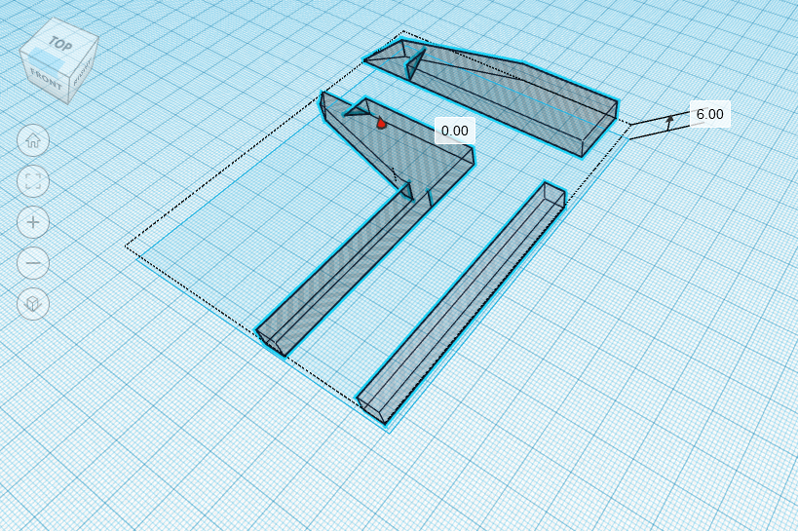
Task: Click the Fit all in view button
Action: pyautogui.click(x=33, y=181)
